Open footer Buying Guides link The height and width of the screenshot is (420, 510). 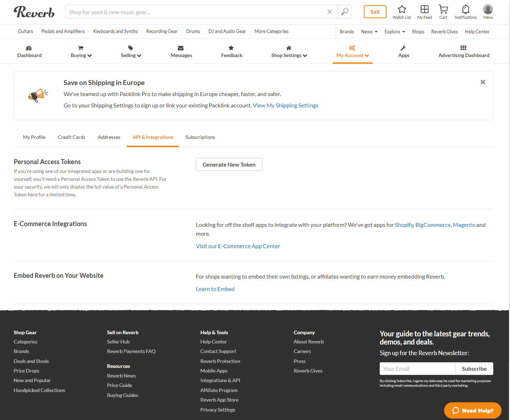(123, 395)
